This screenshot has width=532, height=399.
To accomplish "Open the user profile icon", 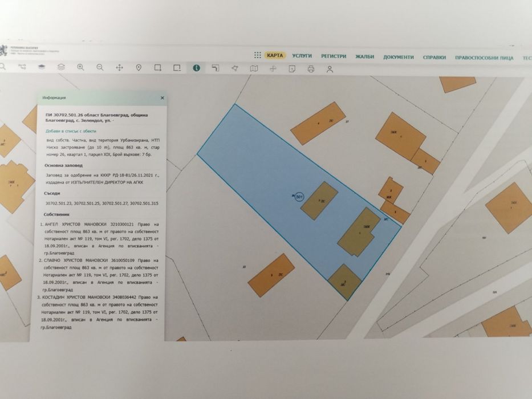I will click(x=330, y=70).
